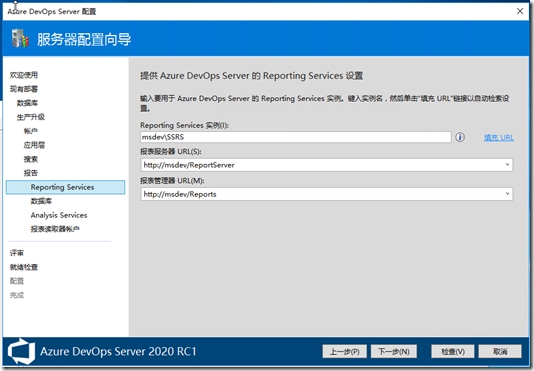Viewport: 534px width, 371px height.
Task: Select 生产升级 in the sidebar
Action: coord(31,117)
